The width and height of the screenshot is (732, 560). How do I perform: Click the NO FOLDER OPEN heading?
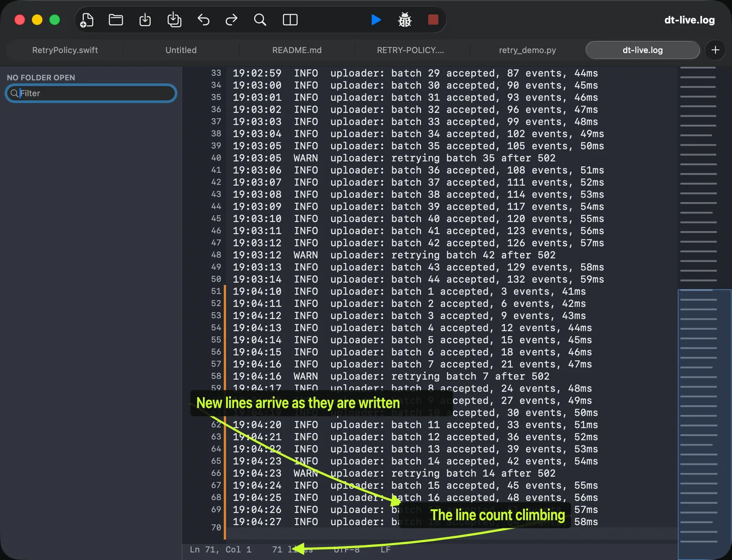click(x=41, y=78)
